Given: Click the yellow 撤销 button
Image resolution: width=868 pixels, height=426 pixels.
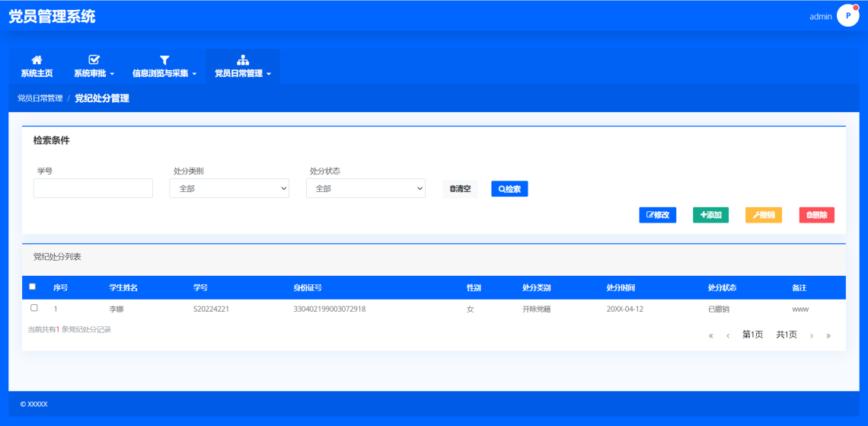Looking at the screenshot, I should click(764, 215).
